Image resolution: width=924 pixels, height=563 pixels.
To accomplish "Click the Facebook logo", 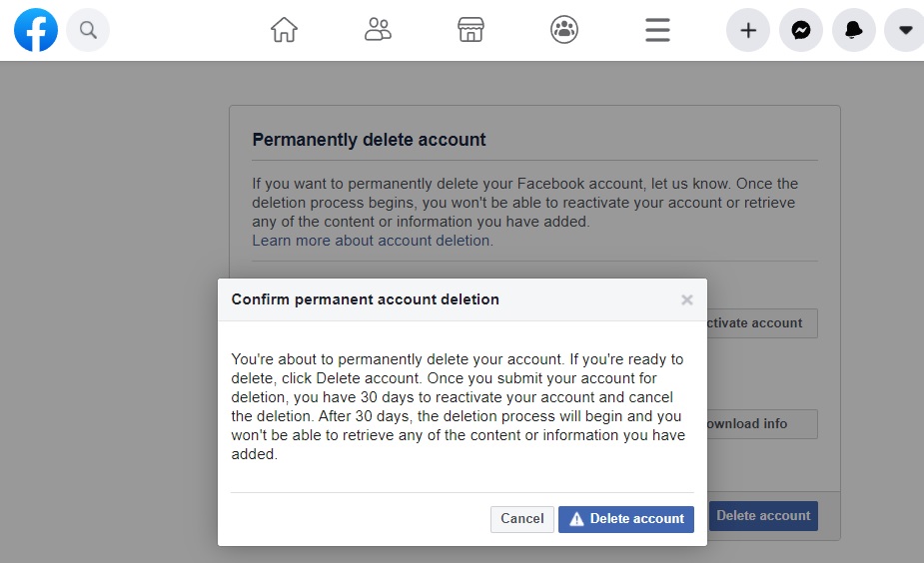I will (x=36, y=30).
